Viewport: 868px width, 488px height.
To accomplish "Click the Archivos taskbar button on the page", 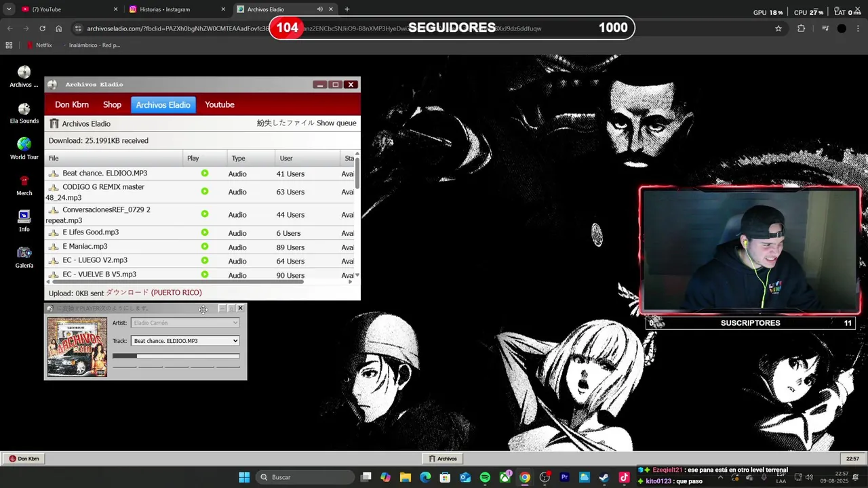I will (x=442, y=459).
